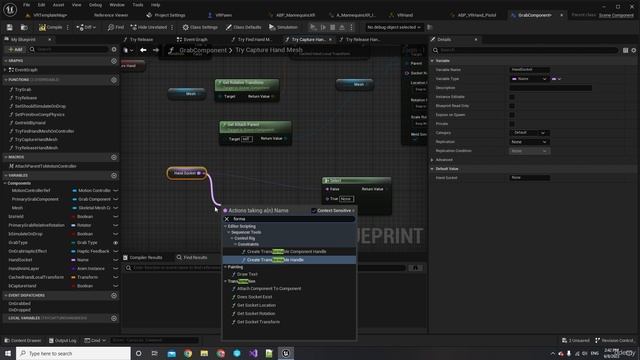This screenshot has height=360, width=640.
Task: Clear the action menu search text
Action: point(227,219)
